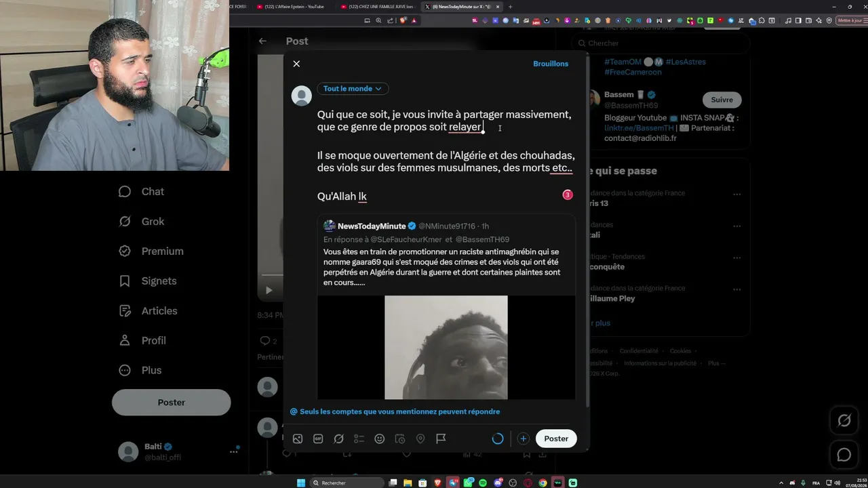Viewport: 868px width, 488px height.
Task: Publish with the white Poster button
Action: (x=556, y=439)
